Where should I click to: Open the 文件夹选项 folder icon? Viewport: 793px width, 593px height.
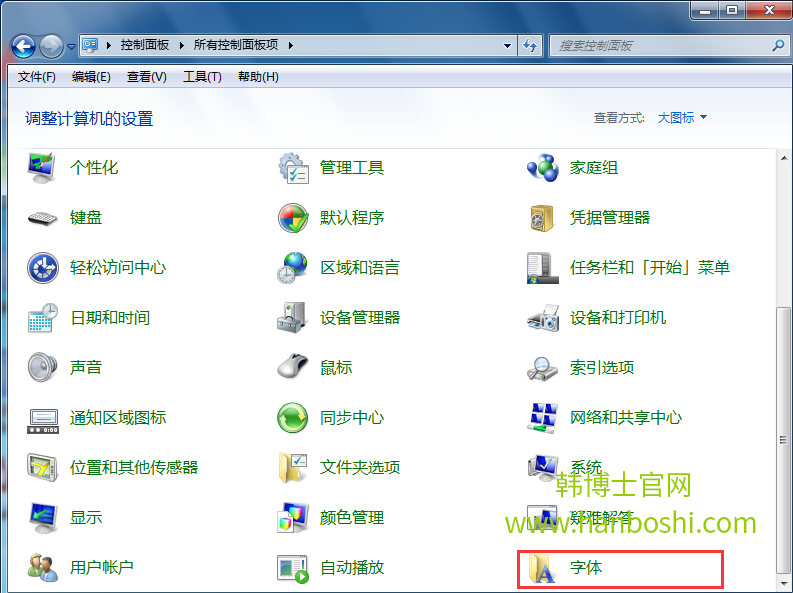292,468
